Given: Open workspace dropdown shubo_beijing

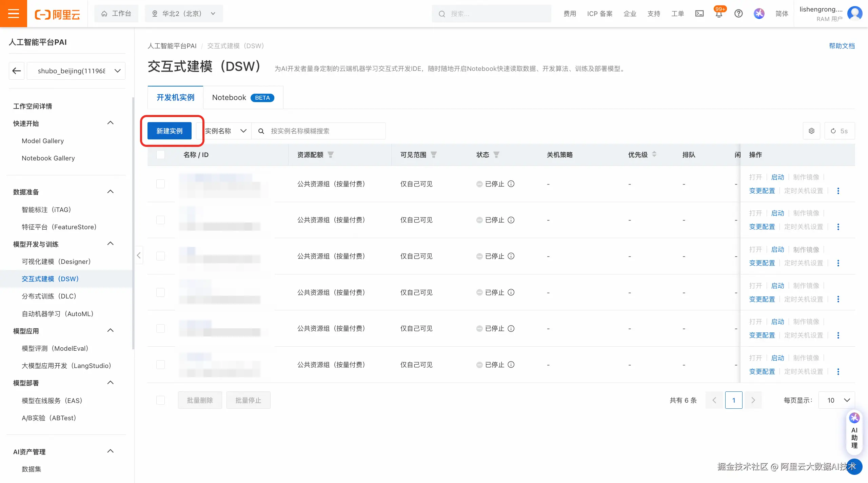Looking at the screenshot, I should click(x=76, y=71).
